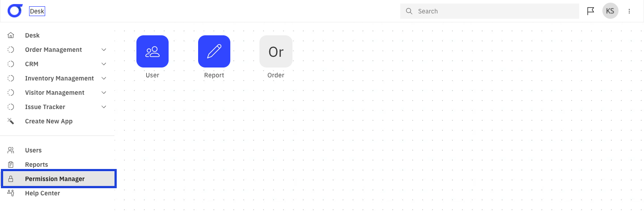Viewport: 644px width, 211px height.
Task: Open the Report pencil icon
Action: 214,51
